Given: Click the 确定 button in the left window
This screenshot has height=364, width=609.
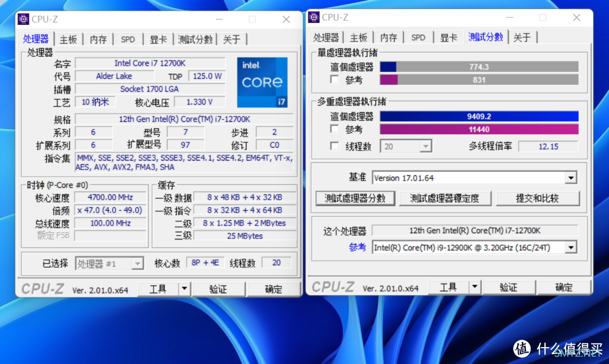Looking at the screenshot, I should point(273,288).
